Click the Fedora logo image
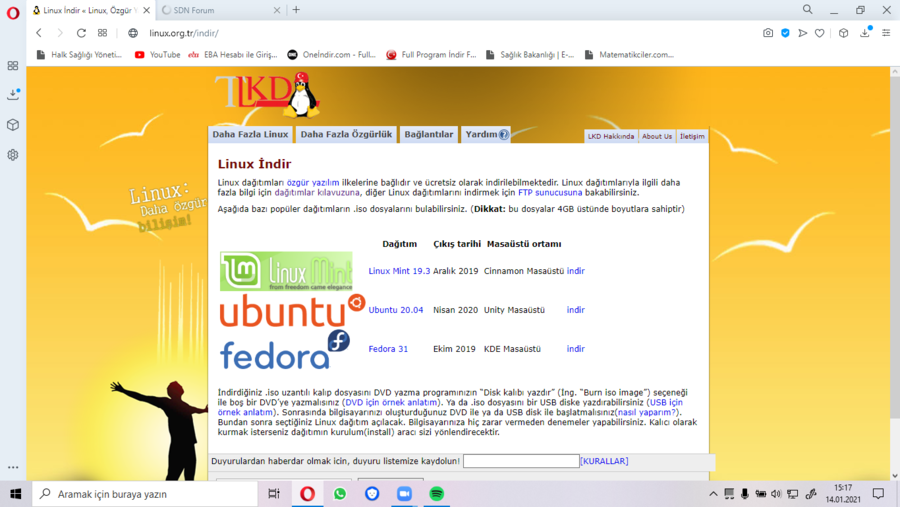 click(285, 350)
